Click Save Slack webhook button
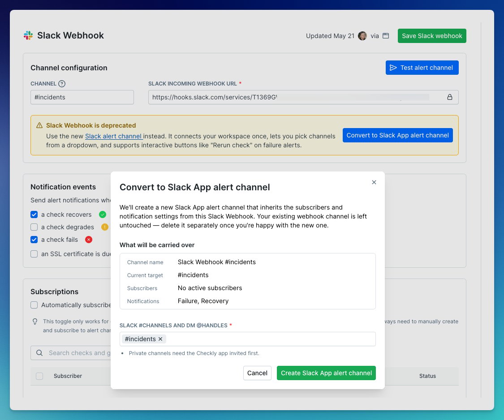The height and width of the screenshot is (420, 504). coord(432,36)
